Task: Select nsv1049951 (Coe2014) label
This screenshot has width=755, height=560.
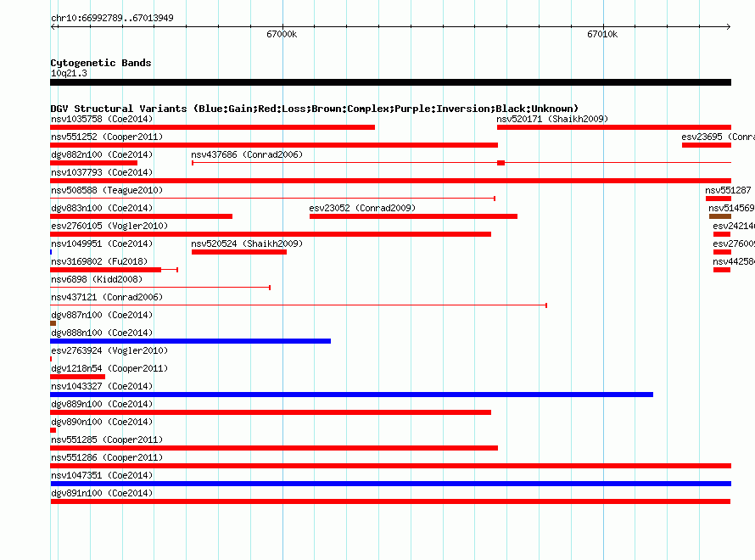Action: point(102,244)
